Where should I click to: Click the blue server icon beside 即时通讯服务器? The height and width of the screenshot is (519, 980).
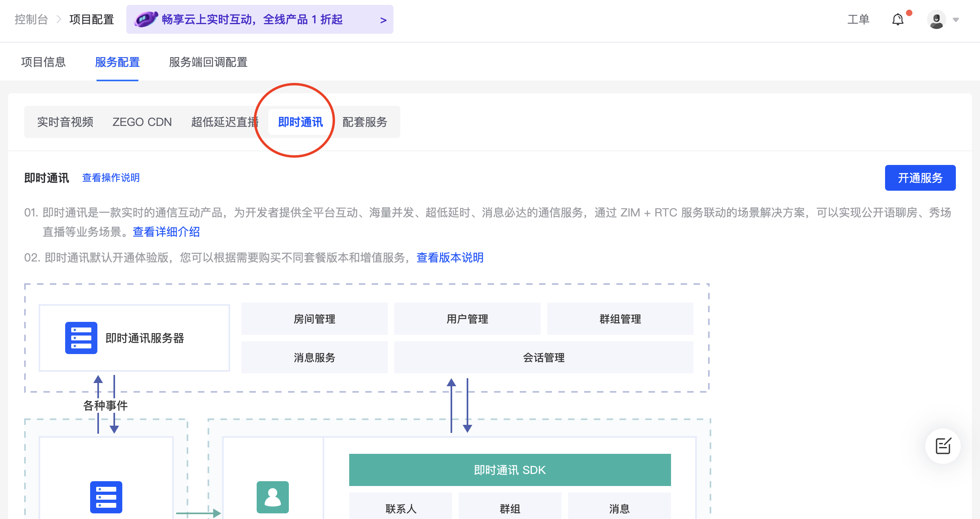(81, 338)
